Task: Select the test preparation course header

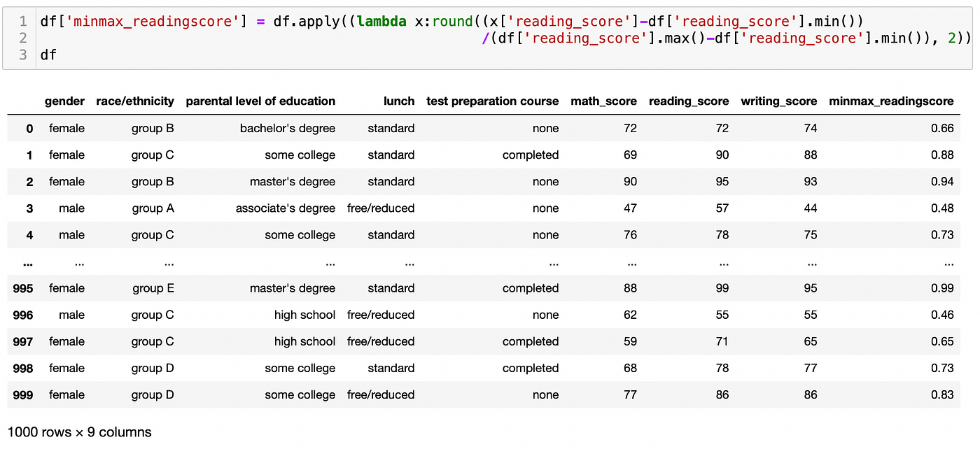Action: point(492,101)
